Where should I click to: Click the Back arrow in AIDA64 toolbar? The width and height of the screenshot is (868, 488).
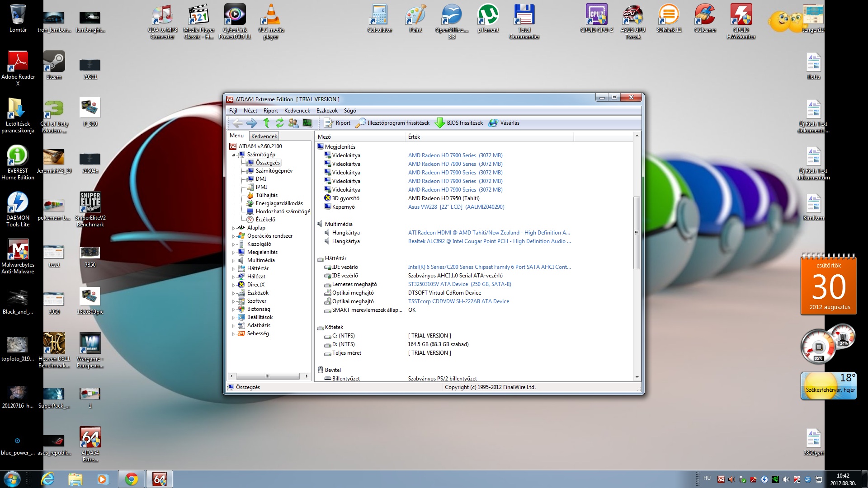tap(238, 123)
